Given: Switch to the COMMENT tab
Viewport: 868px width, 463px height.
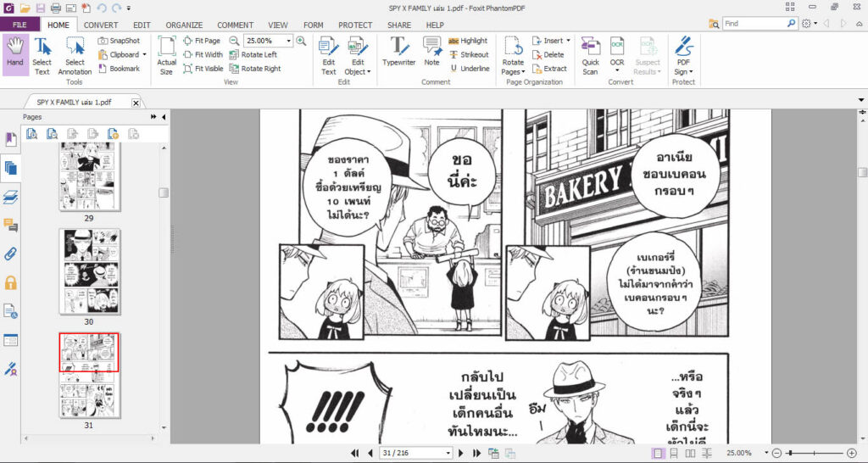Looking at the screenshot, I should click(236, 25).
